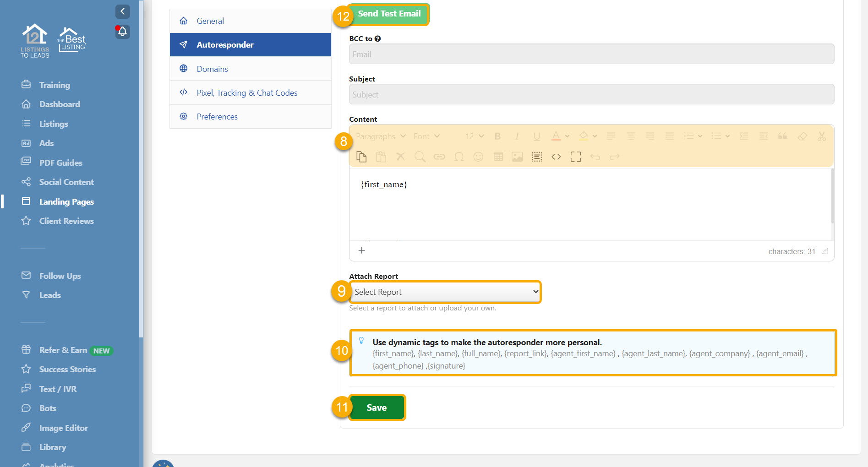
Task: Expand the Font family dropdown
Action: tap(426, 136)
